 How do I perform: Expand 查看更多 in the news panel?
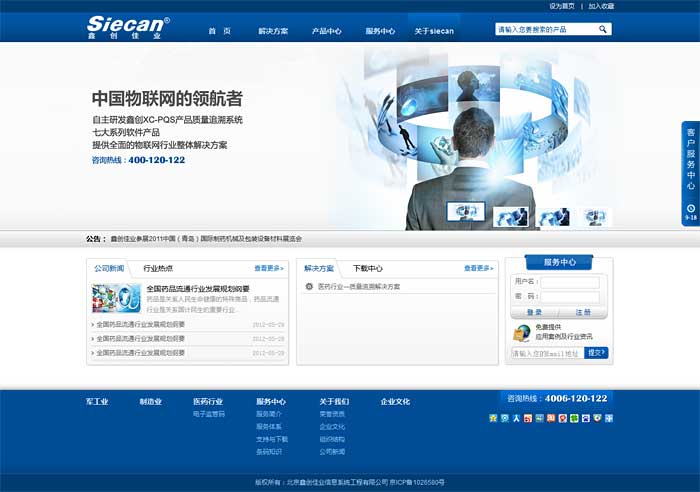pyautogui.click(x=268, y=268)
